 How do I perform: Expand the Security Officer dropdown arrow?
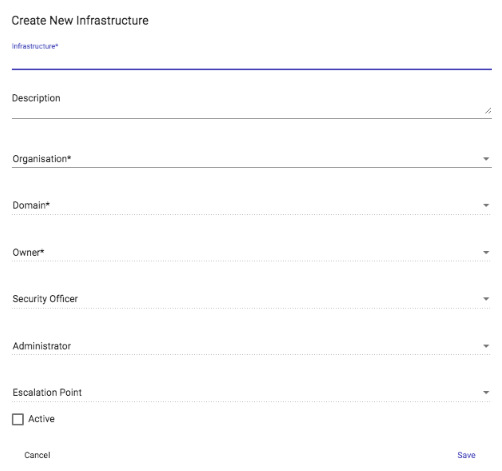coord(486,299)
